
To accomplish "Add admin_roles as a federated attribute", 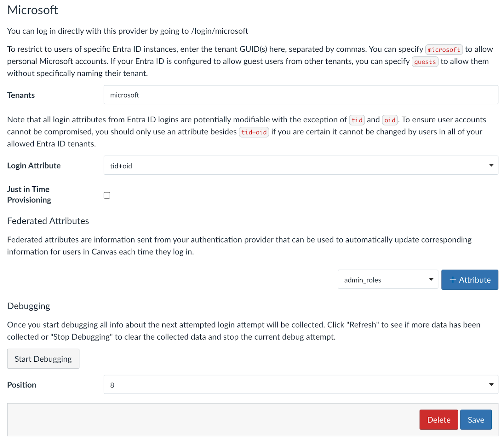I will [469, 279].
